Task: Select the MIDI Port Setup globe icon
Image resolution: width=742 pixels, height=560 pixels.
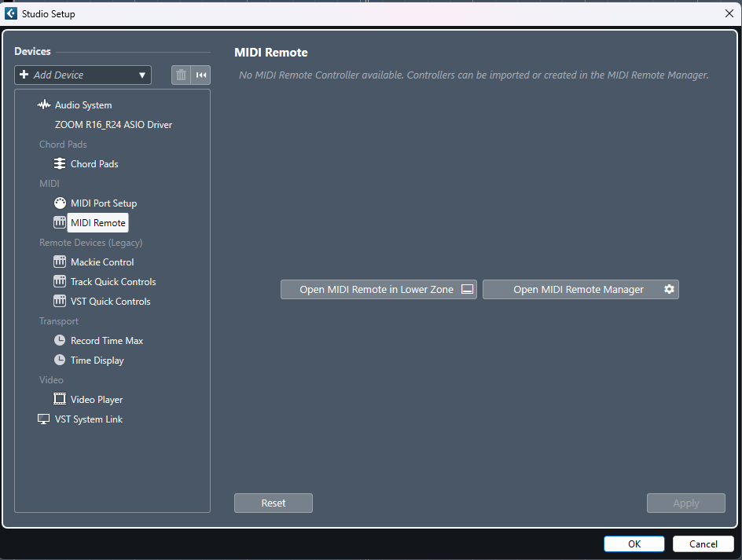Action: (x=60, y=203)
